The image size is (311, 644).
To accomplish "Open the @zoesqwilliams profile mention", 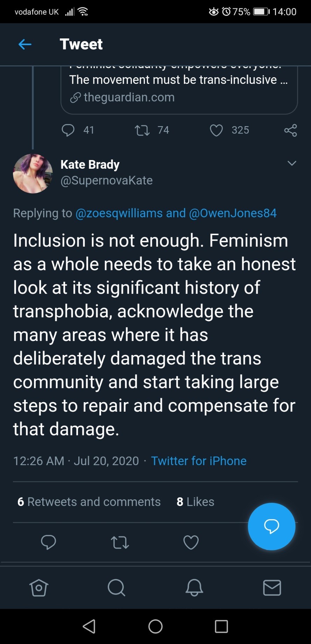I will pyautogui.click(x=119, y=213).
